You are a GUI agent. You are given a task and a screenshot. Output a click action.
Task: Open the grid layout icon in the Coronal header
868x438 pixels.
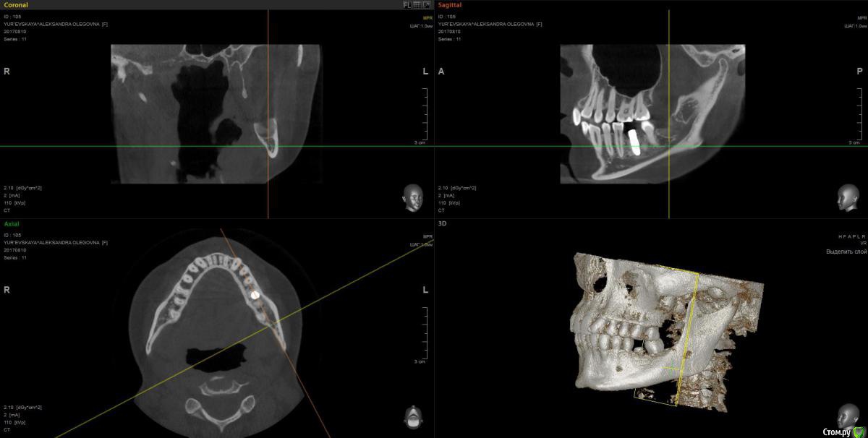(x=417, y=4)
